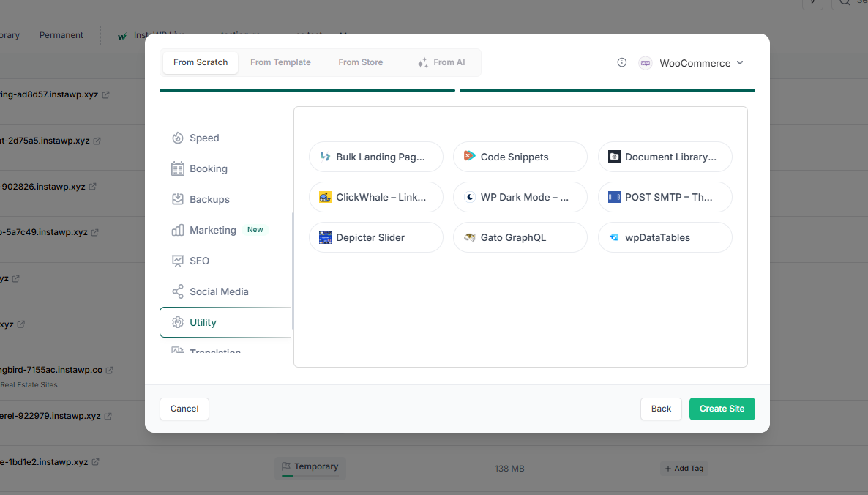Viewport: 868px width, 495px height.
Task: Open 5a7c49.instawp.xyz external link icon
Action: pyautogui.click(x=94, y=233)
